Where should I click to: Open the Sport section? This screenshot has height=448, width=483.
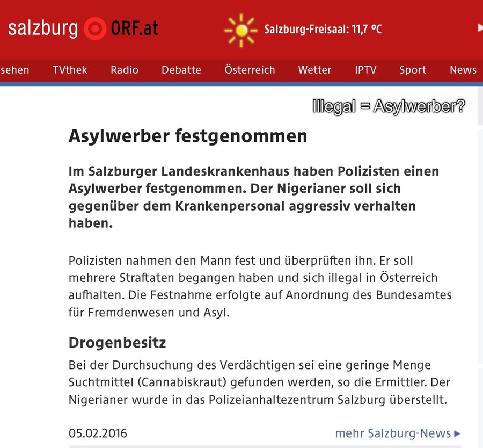(x=413, y=70)
